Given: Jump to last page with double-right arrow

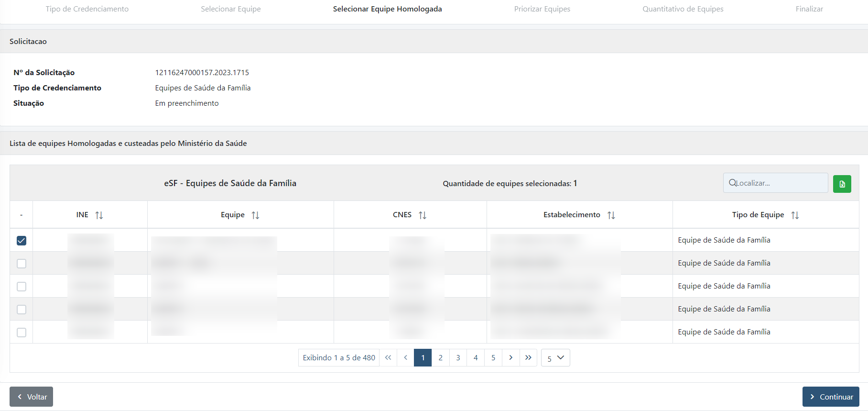Looking at the screenshot, I should pos(528,357).
